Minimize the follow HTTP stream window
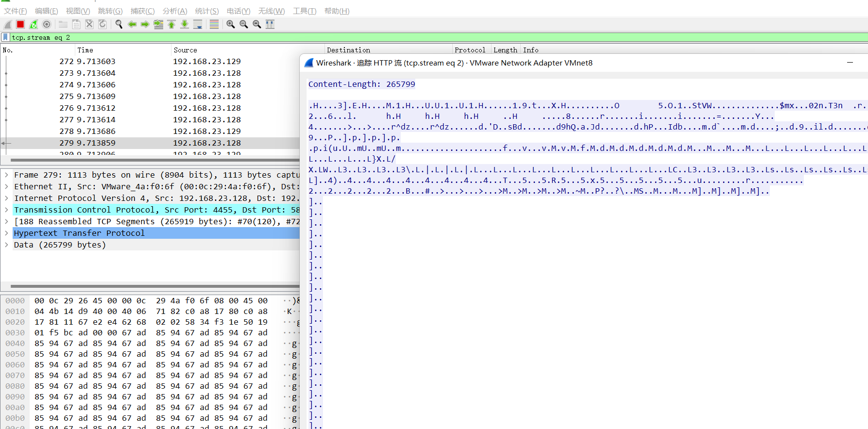This screenshot has height=429, width=868. (850, 63)
